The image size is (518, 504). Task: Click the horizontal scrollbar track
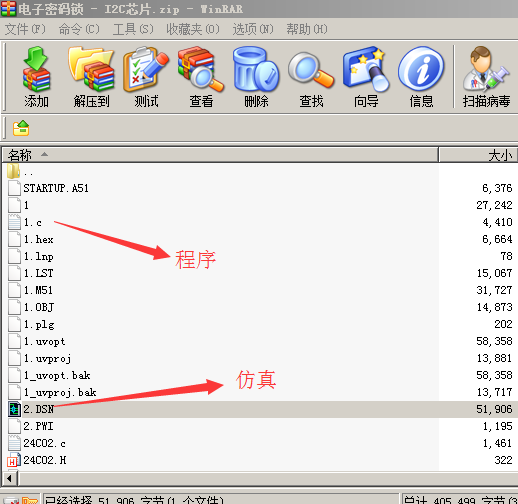point(268,479)
